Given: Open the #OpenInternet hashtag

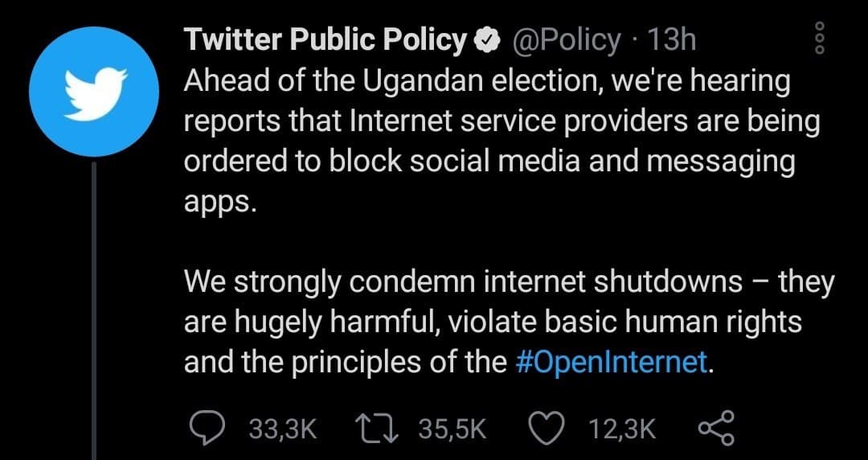Looking at the screenshot, I should tap(610, 361).
